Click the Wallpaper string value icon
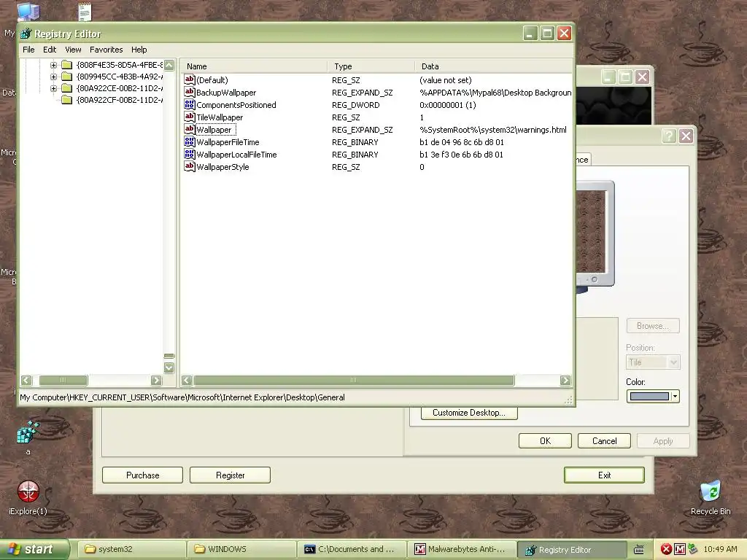The image size is (747, 560). [190, 130]
